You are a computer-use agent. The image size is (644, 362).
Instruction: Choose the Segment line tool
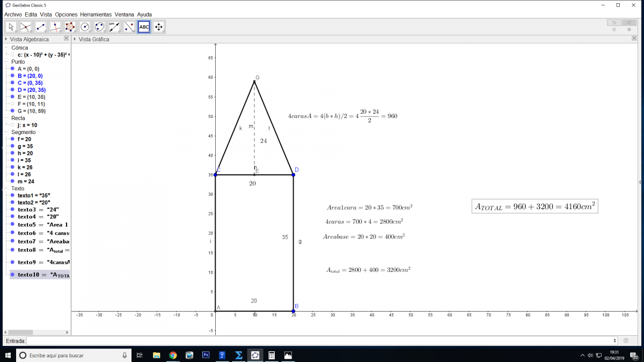[x=40, y=27]
